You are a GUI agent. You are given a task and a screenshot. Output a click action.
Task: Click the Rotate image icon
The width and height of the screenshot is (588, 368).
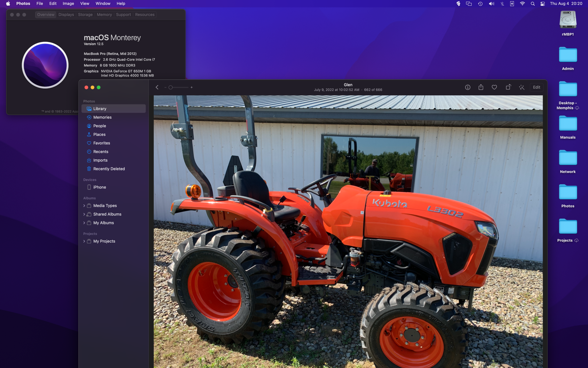point(508,87)
